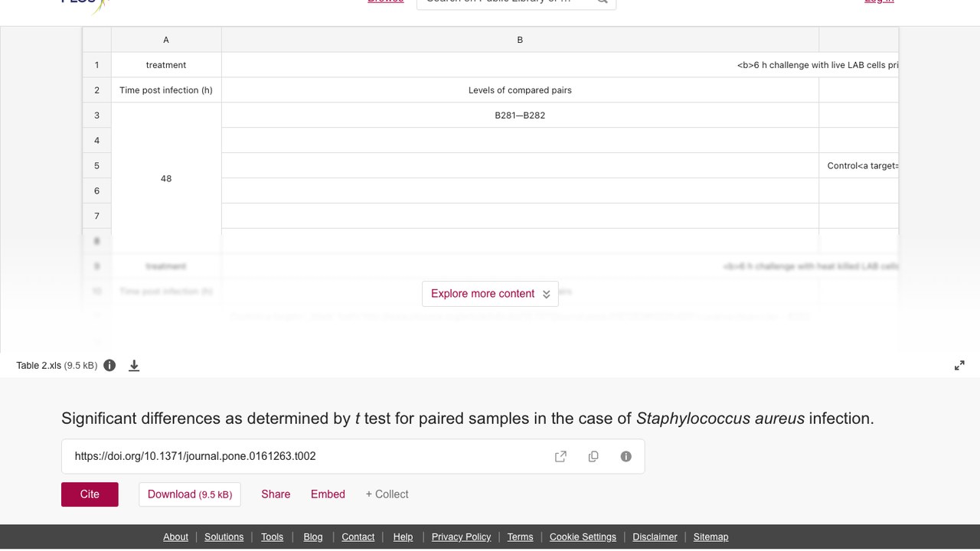Click the Download (9.5 kB) button
980x551 pixels.
tap(190, 494)
